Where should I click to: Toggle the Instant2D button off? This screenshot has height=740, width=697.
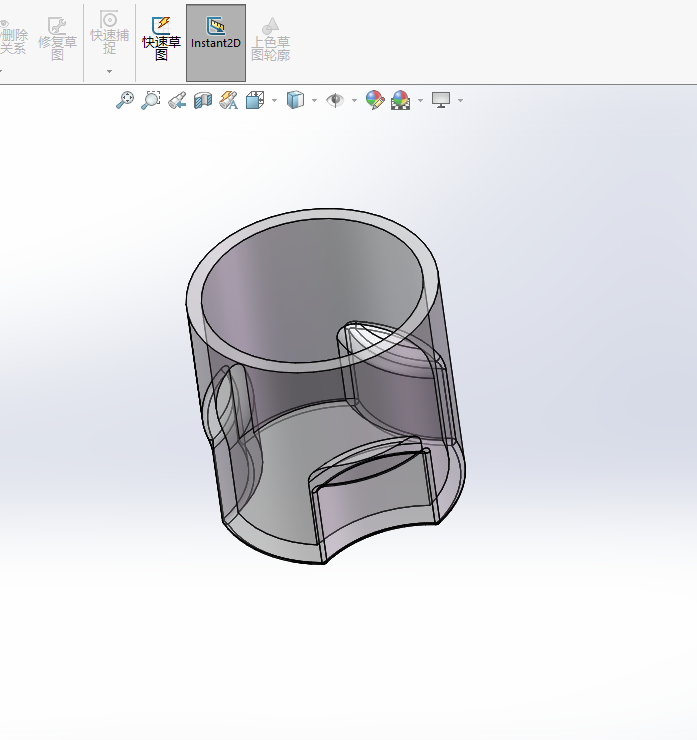216,43
